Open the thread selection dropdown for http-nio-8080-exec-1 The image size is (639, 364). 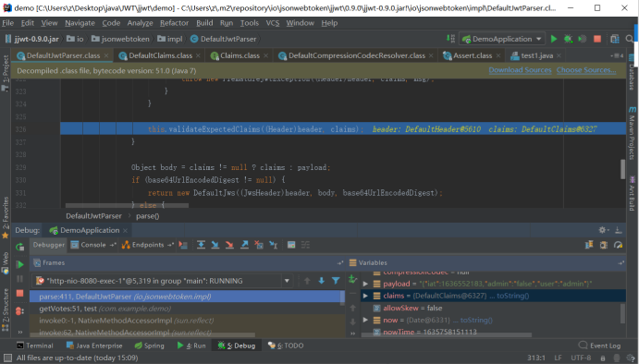tap(287, 281)
